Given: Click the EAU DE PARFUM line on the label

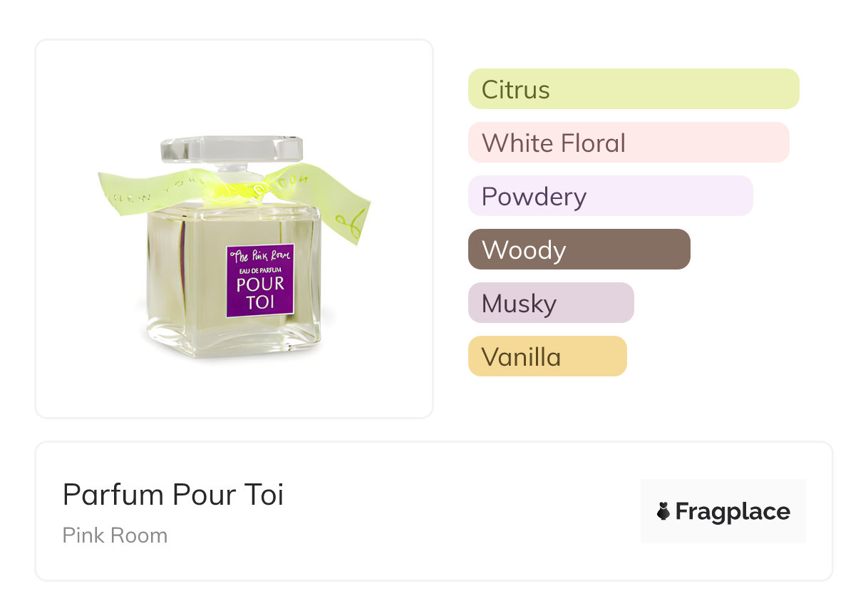Looking at the screenshot, I should pyautogui.click(x=260, y=270).
